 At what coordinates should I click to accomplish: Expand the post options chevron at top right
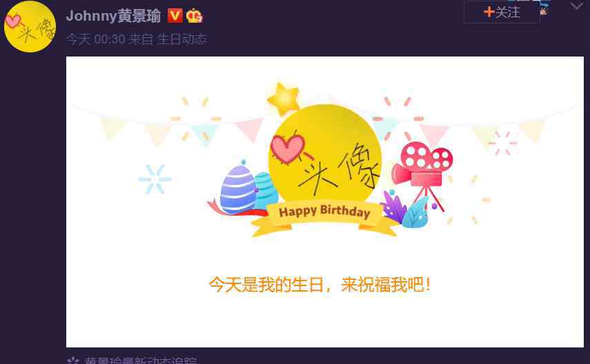click(576, 6)
